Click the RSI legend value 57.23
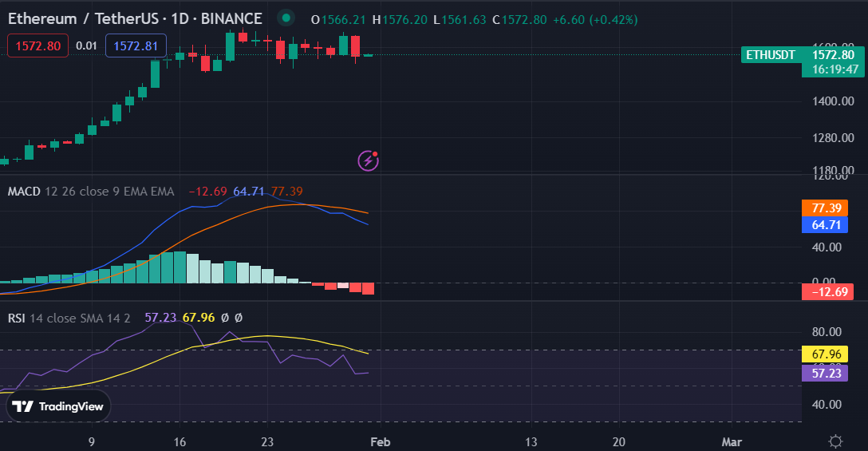Screen dimensions: 868x451 (x=160, y=318)
